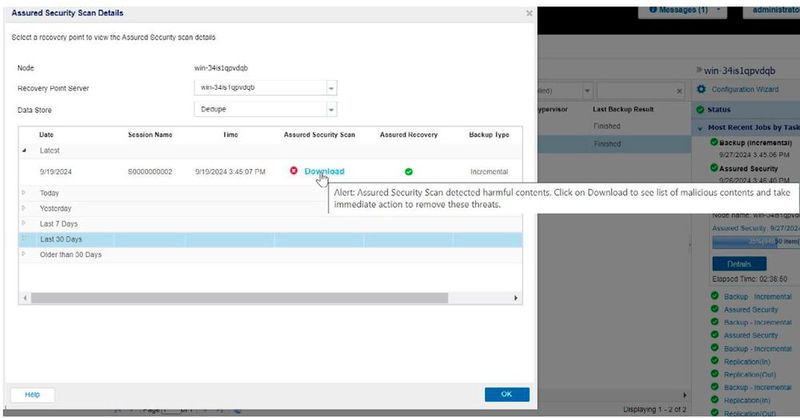Click the Backup (Incremental) recent job entry
Screen dimensions: 800x418
756,143
